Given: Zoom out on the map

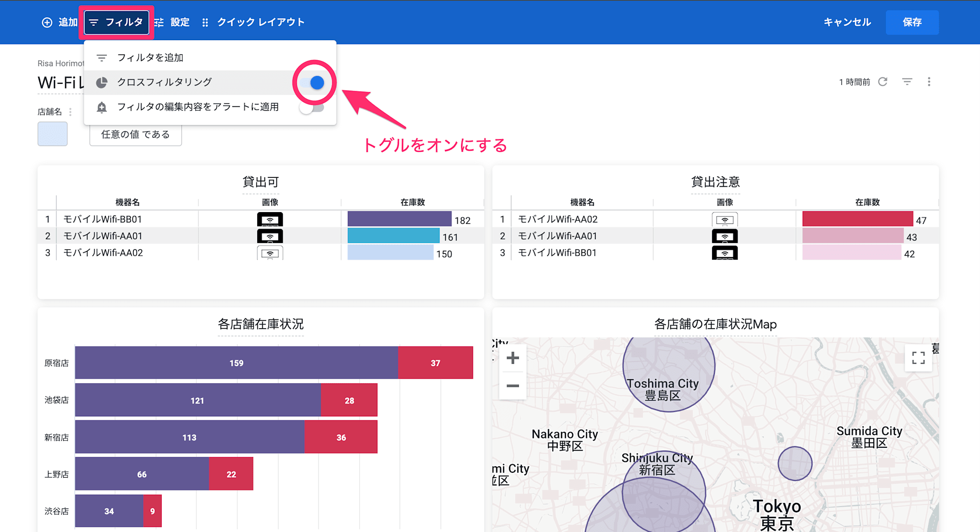Looking at the screenshot, I should point(513,386).
